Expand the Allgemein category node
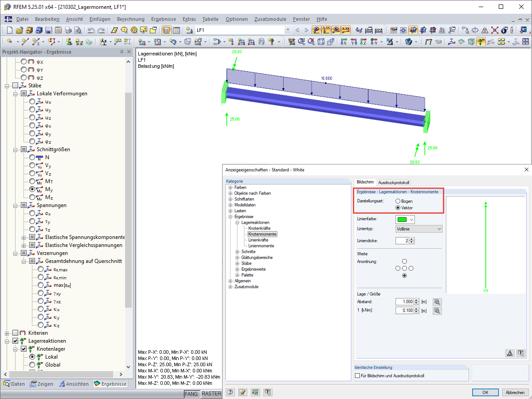This screenshot has height=399, width=532. click(230, 281)
